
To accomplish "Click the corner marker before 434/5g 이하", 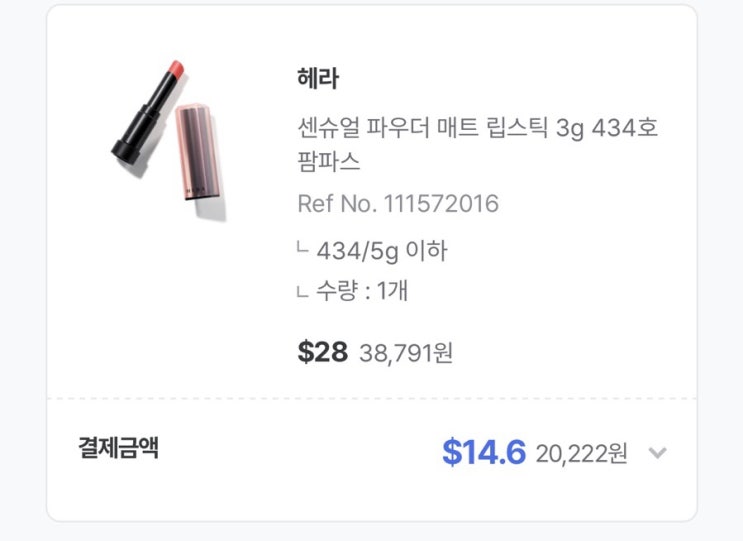I will (x=302, y=251).
